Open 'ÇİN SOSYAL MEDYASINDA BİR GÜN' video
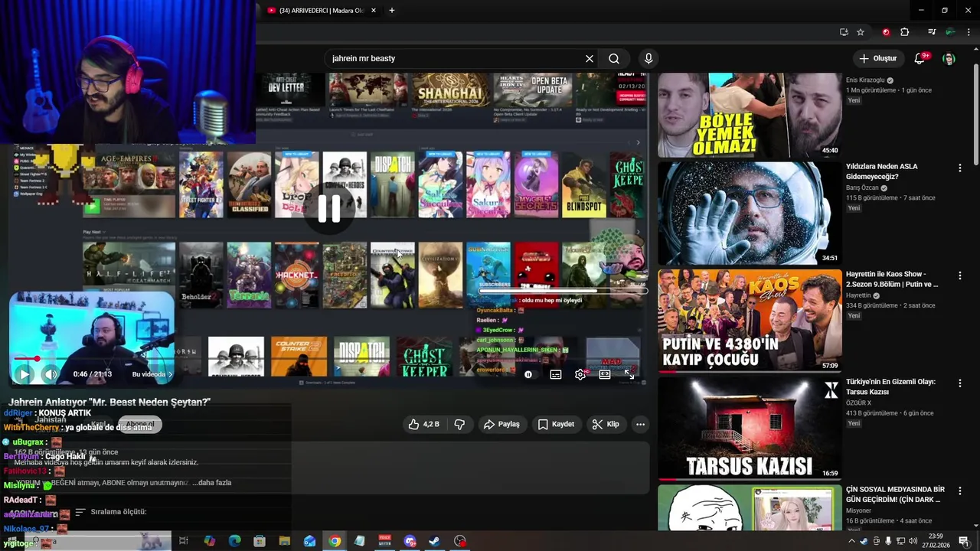Viewport: 980px width, 551px height. [x=895, y=494]
